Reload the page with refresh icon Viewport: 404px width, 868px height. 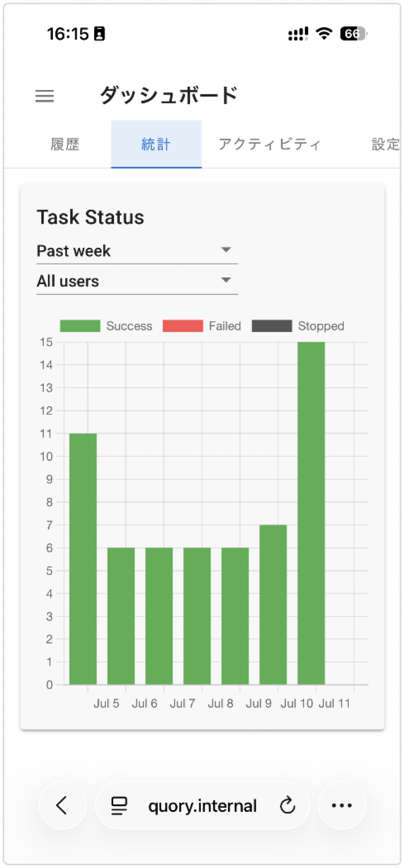coord(287,805)
